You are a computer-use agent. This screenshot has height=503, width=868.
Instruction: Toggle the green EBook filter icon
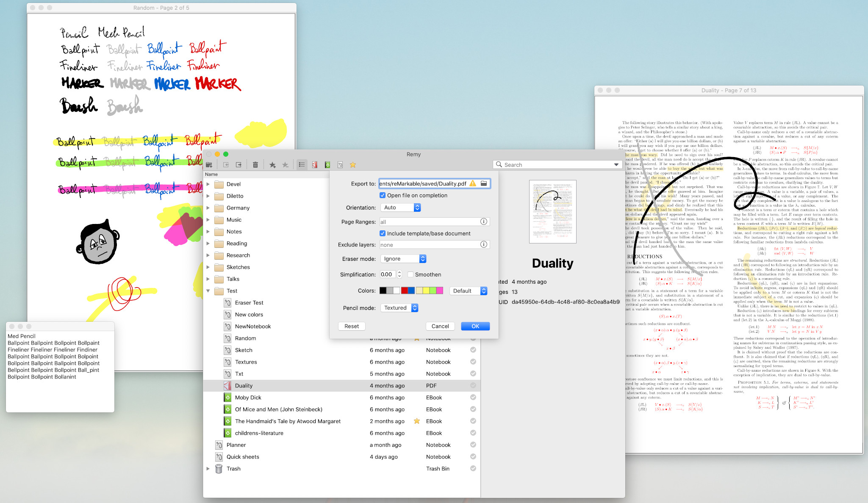327,165
